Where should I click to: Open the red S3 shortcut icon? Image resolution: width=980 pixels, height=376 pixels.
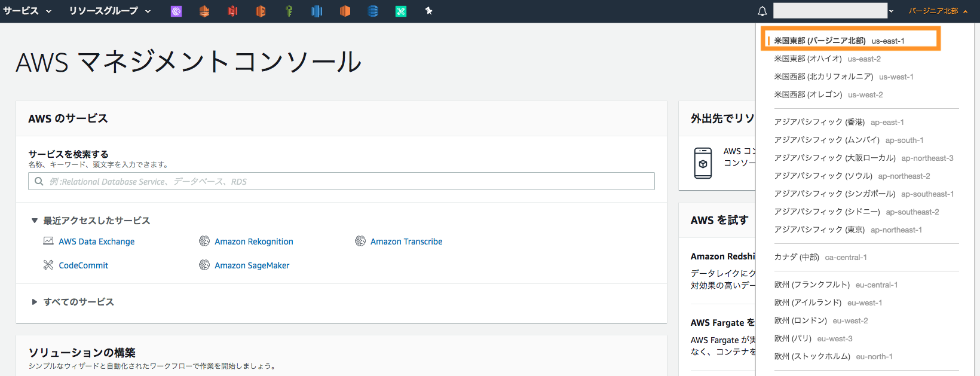[232, 11]
